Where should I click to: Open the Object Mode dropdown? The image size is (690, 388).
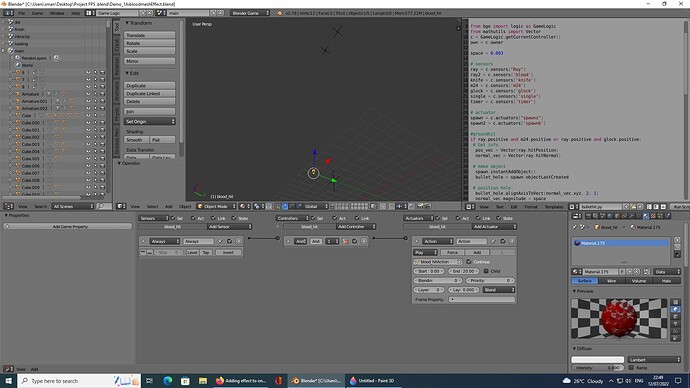coord(217,206)
